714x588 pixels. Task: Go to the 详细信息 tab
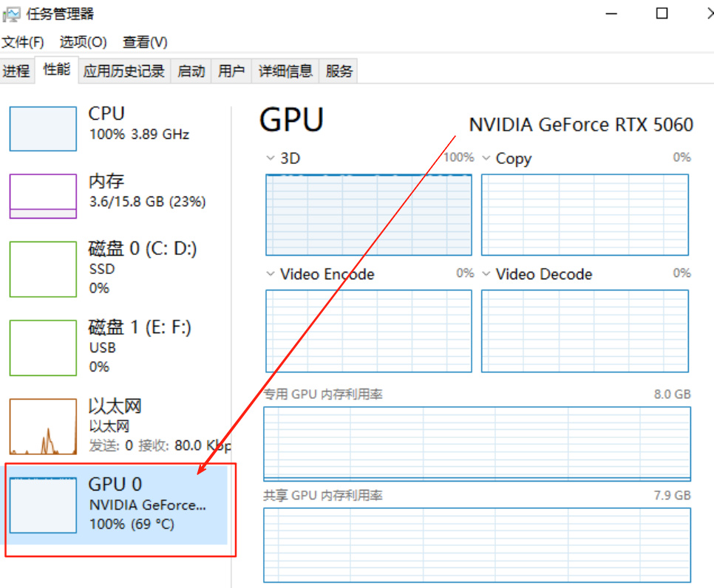point(285,71)
